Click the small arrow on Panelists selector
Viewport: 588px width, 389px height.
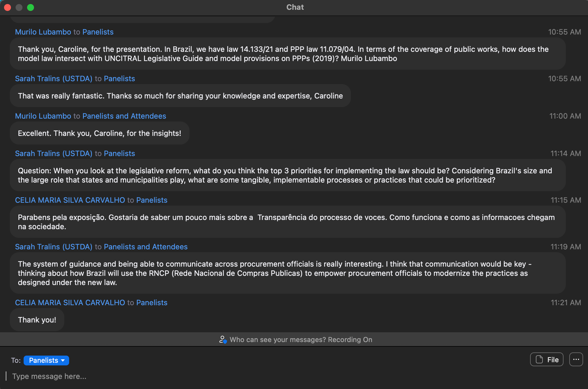63,360
